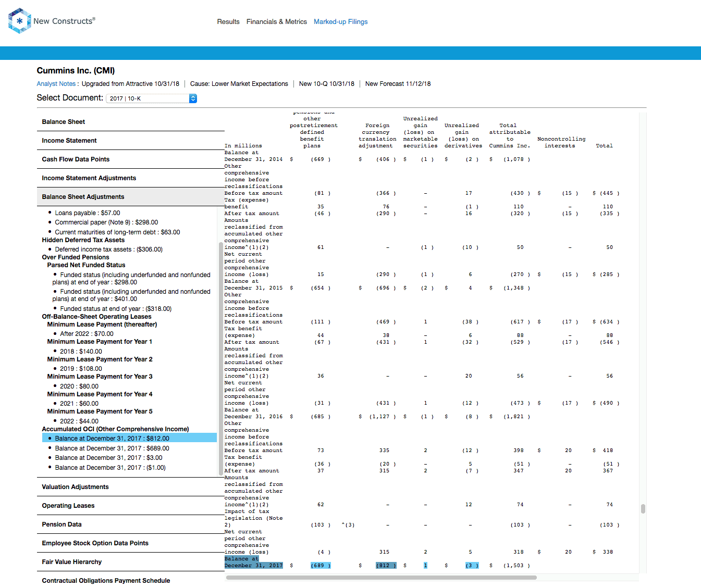The image size is (701, 588).
Task: Click the Hidden Deferred Tax Assets heading
Action: [83, 240]
